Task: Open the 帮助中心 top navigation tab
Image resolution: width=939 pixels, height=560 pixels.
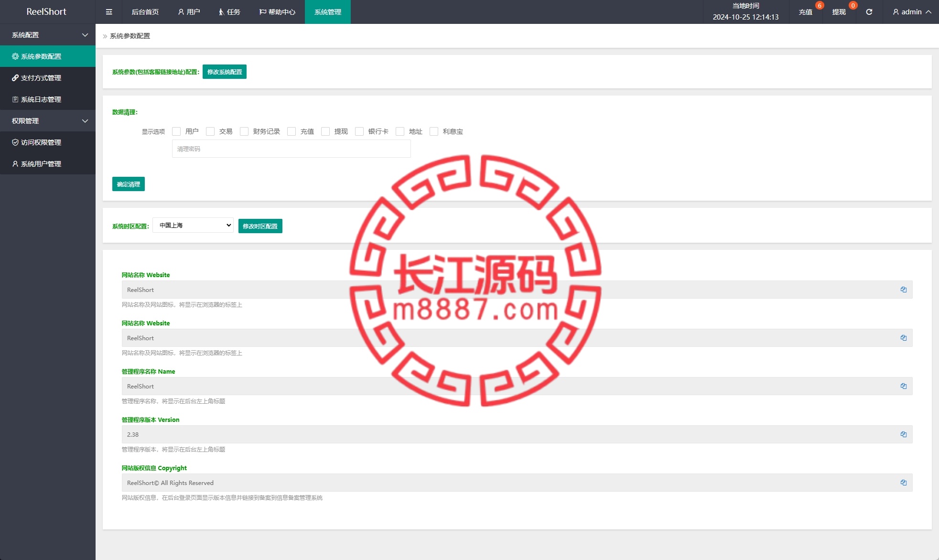Action: pyautogui.click(x=277, y=12)
